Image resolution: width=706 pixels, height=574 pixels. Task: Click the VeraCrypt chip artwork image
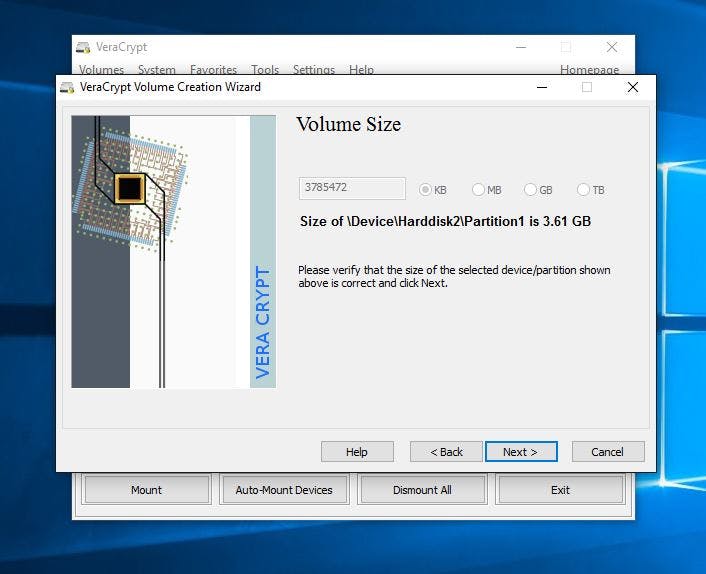(174, 252)
